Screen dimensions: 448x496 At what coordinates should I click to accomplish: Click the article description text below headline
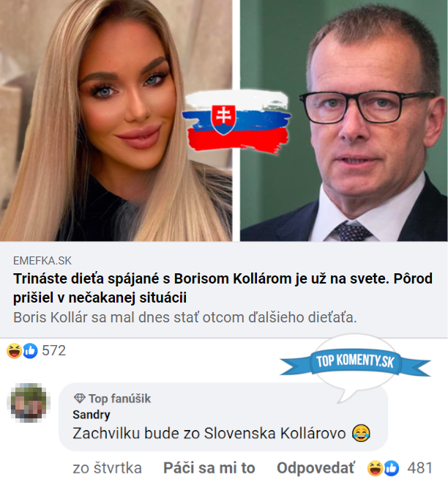tap(185, 317)
